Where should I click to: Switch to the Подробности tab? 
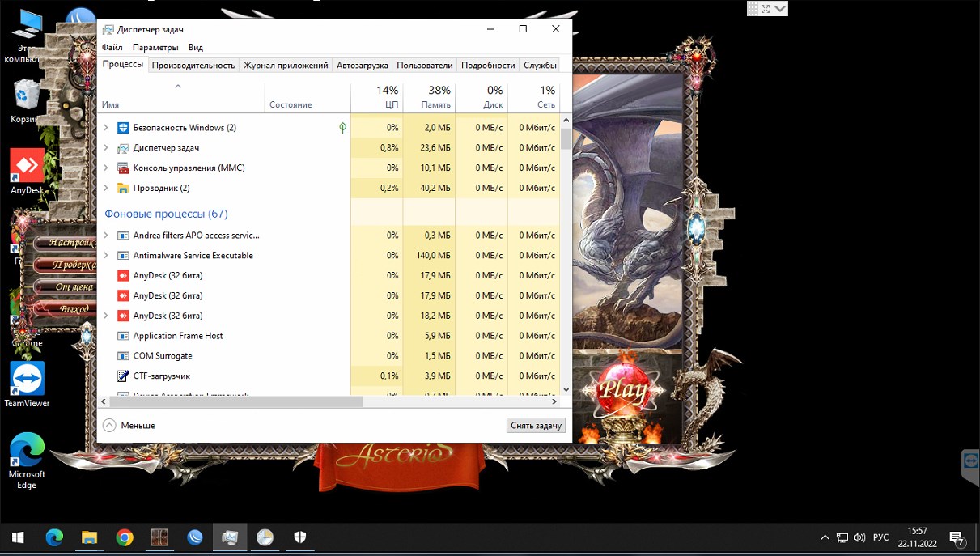point(488,66)
